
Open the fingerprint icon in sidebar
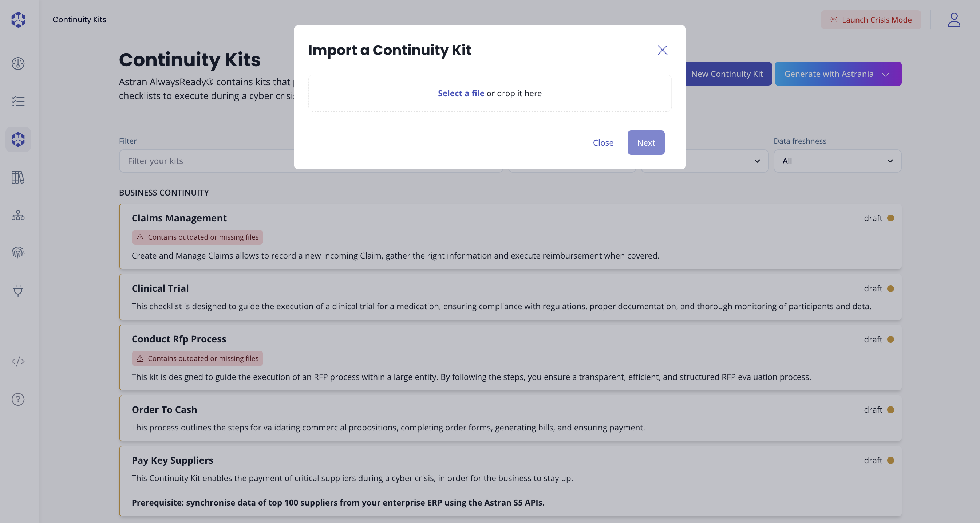pyautogui.click(x=18, y=253)
